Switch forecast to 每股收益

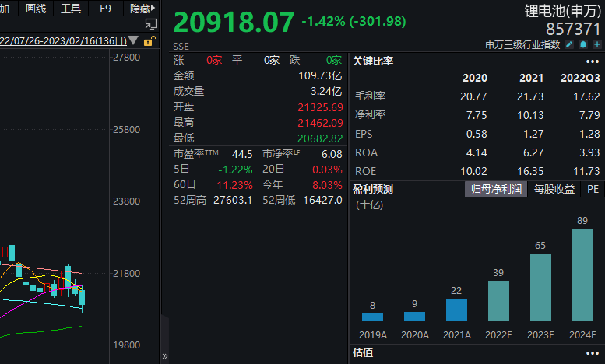point(554,189)
